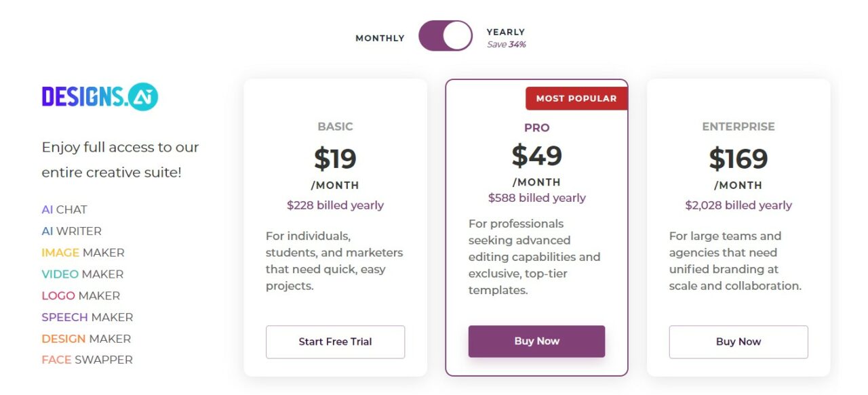Click Buy Now on Enterprise plan
Image resolution: width=868 pixels, height=395 pixels.
pos(738,341)
